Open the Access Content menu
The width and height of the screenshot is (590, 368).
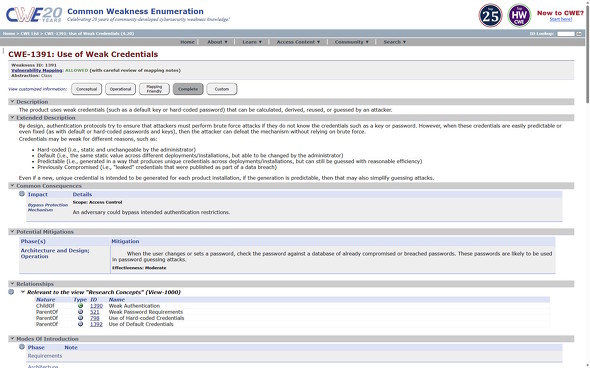298,42
